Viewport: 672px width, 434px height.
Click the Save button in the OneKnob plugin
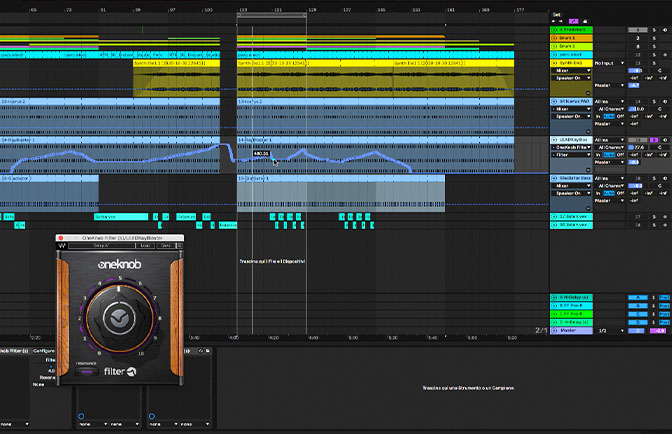click(x=165, y=245)
